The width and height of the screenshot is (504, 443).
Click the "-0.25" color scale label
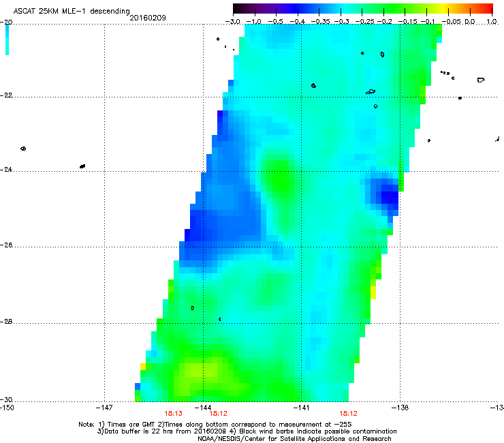point(365,22)
